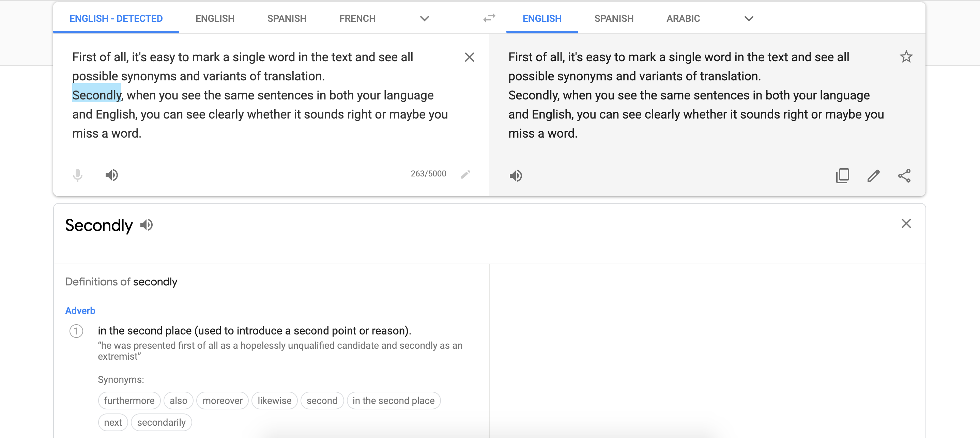Activate voice input microphone
The width and height of the screenshot is (980, 438).
78,175
